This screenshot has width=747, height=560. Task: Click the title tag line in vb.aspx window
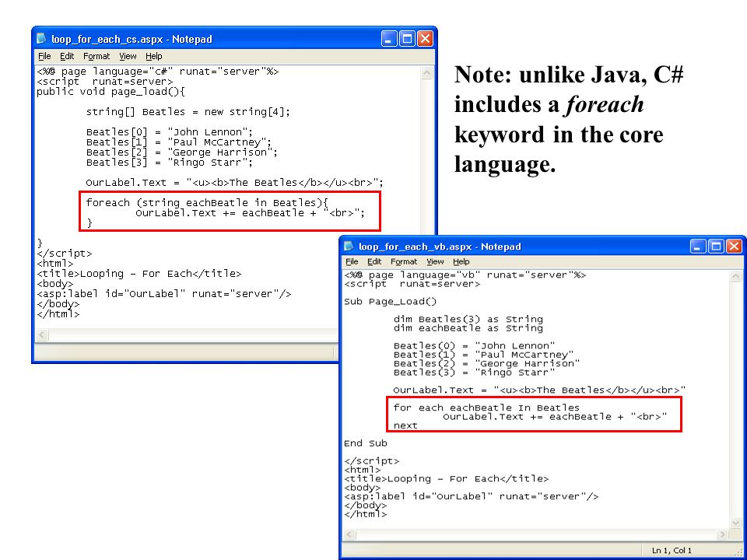[x=447, y=479]
